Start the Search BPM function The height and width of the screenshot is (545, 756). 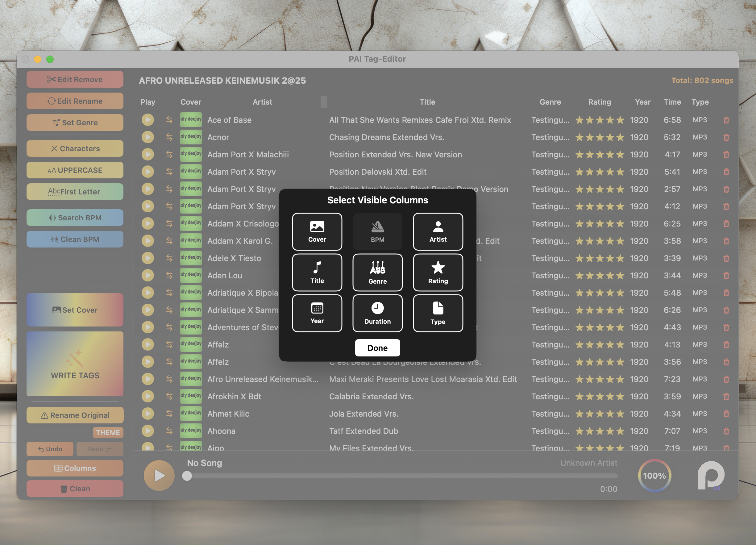point(75,218)
